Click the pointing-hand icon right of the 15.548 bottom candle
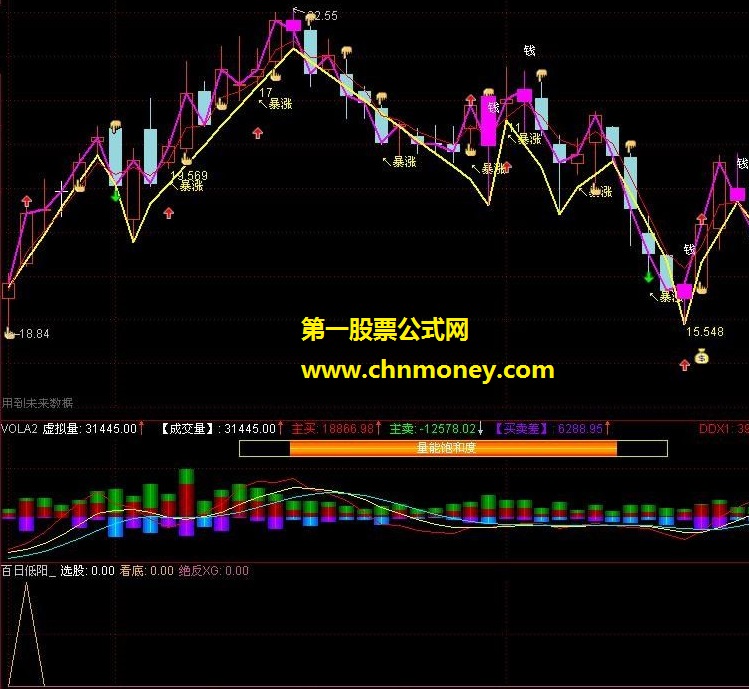Viewport: 749px width, 689px height. coord(701,288)
